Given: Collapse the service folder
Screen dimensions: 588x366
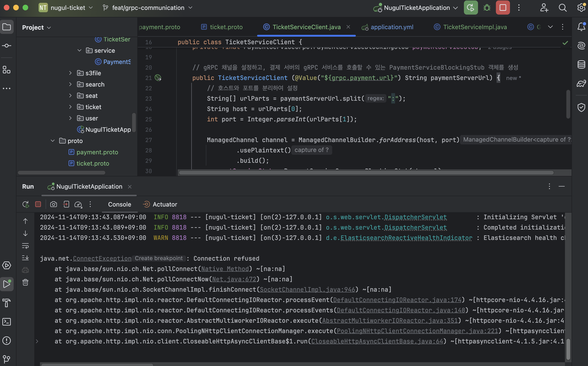Looking at the screenshot, I should pos(79,50).
